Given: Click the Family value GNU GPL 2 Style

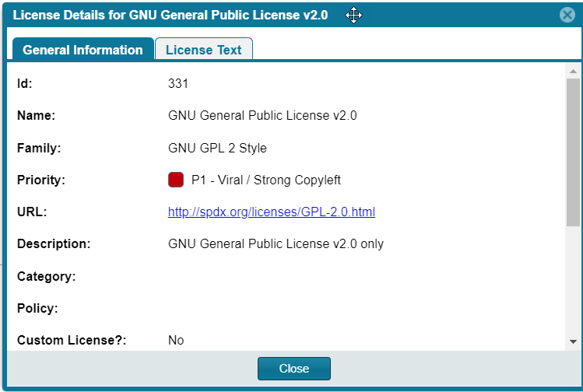Looking at the screenshot, I should coord(217,148).
